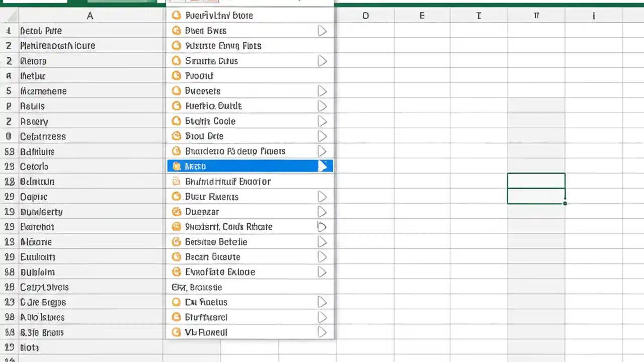Click the orange icon next to "Bven Bwes"
Screen dimensions: 644x362
pyautogui.click(x=177, y=31)
